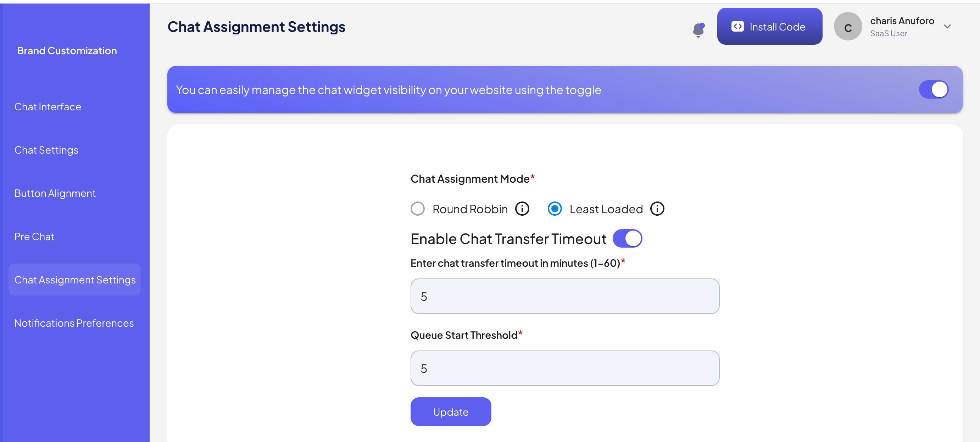Image resolution: width=980 pixels, height=442 pixels.
Task: Go to Chat Settings in sidebar
Action: [46, 150]
